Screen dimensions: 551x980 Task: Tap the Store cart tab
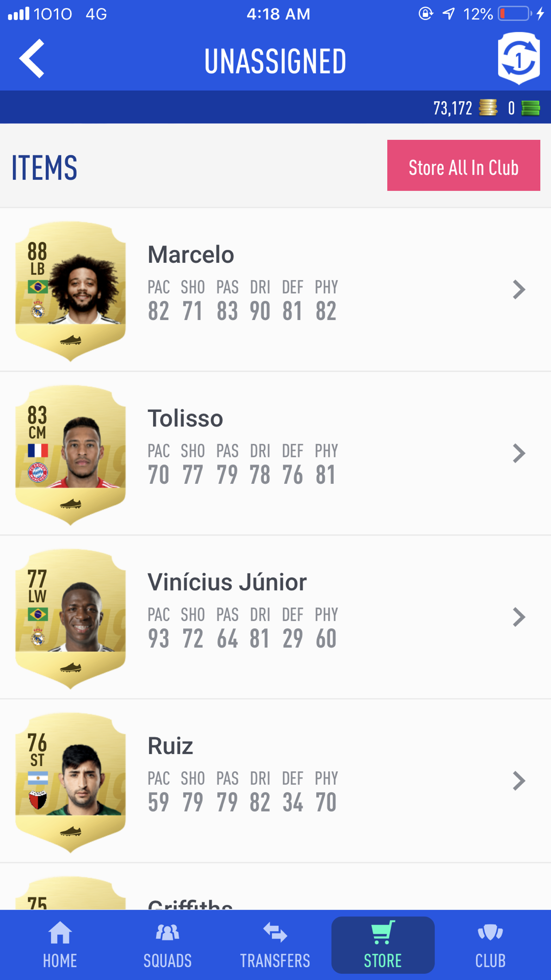click(x=383, y=945)
